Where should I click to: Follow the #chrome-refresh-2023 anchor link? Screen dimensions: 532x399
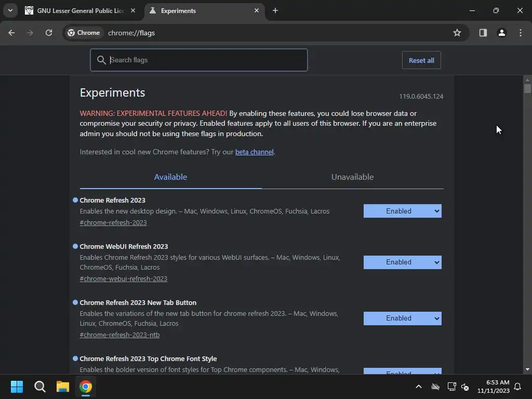click(x=113, y=222)
